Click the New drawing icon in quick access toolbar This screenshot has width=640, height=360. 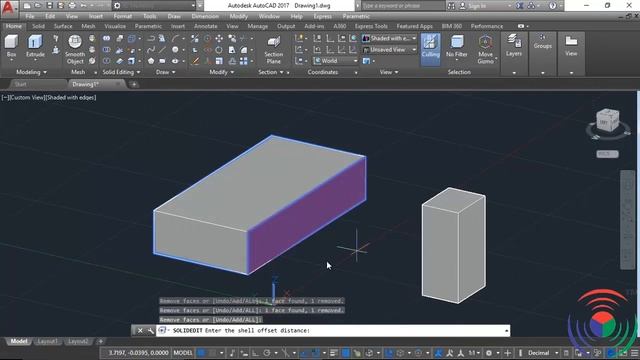click(x=27, y=6)
